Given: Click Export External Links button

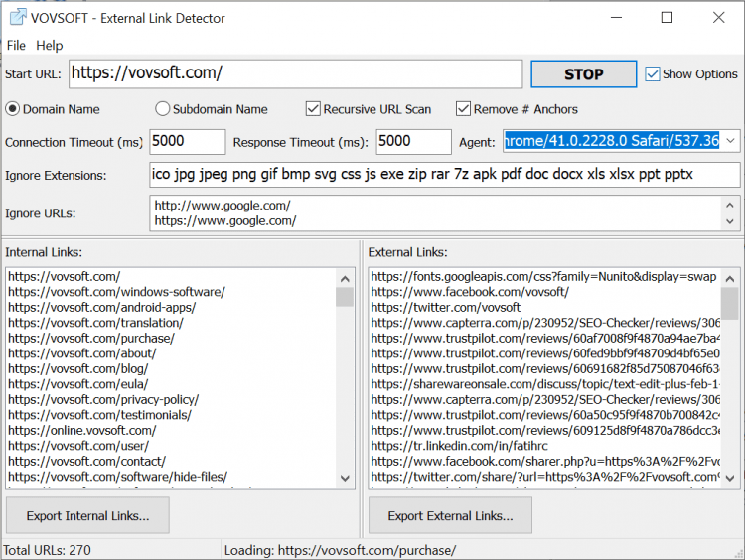Looking at the screenshot, I should [x=450, y=516].
